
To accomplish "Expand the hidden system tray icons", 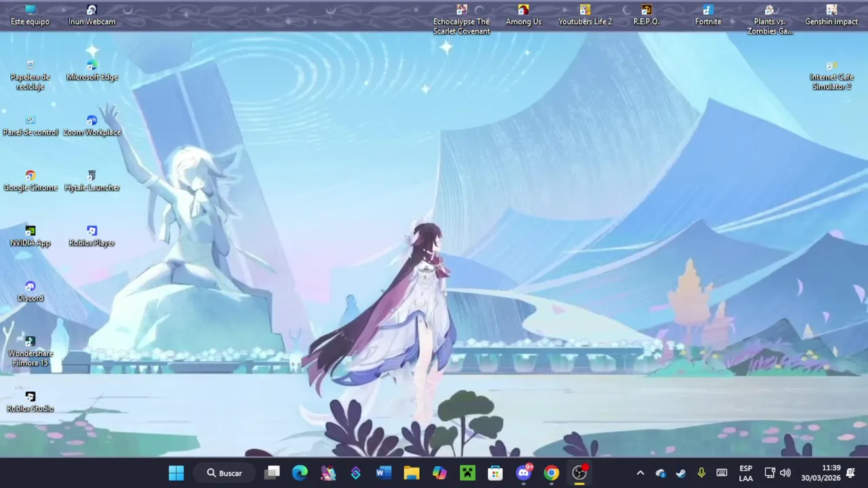I will (640, 473).
